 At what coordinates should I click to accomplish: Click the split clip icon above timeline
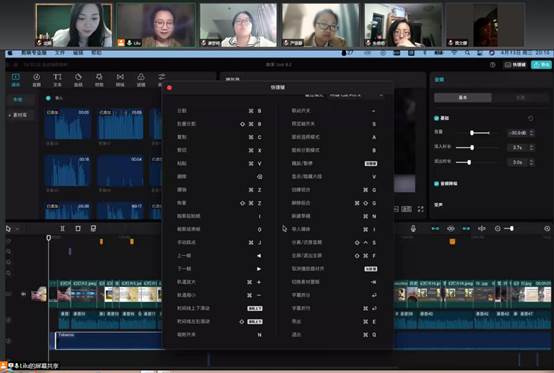(63, 229)
